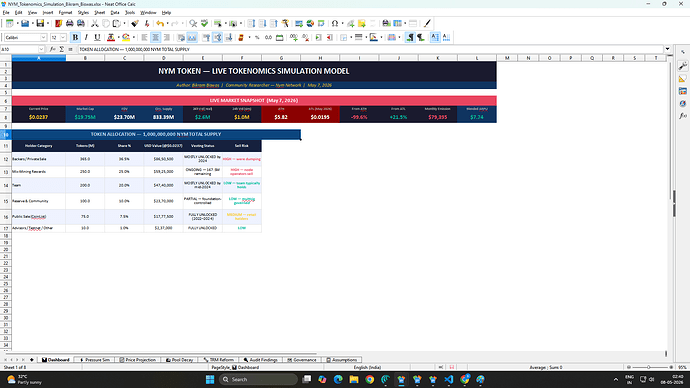
Task: Click the "LIVE MARKET SNAPSHOT" banner cell
Action: pos(254,100)
